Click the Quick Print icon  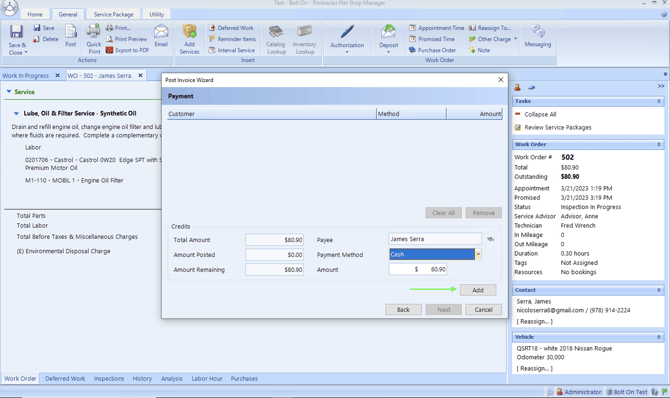pyautogui.click(x=93, y=32)
